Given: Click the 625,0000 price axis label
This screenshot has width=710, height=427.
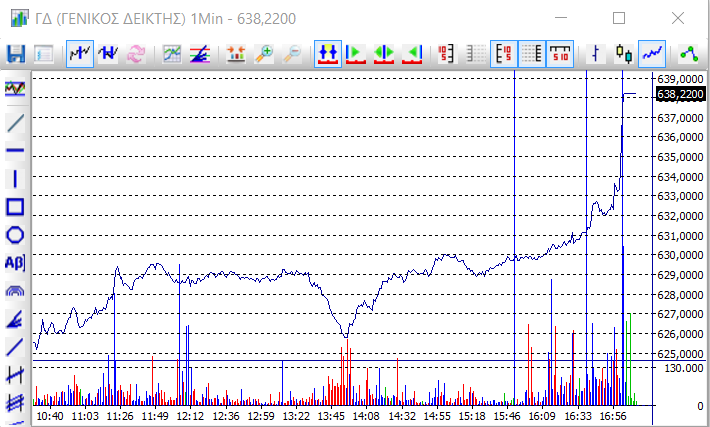Looking at the screenshot, I should 681,354.
